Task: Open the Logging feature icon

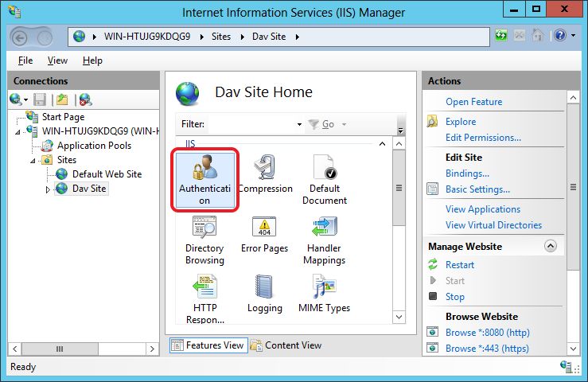Action: coord(264,294)
